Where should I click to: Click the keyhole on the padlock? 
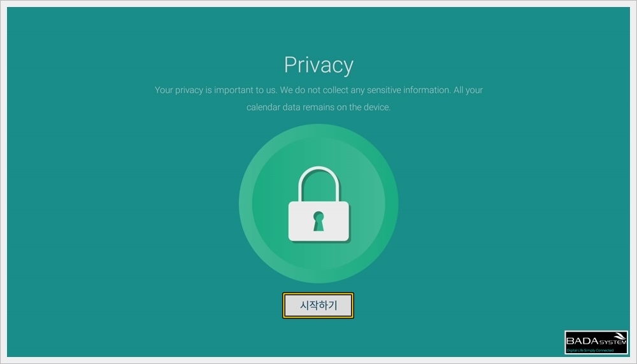[x=318, y=221]
